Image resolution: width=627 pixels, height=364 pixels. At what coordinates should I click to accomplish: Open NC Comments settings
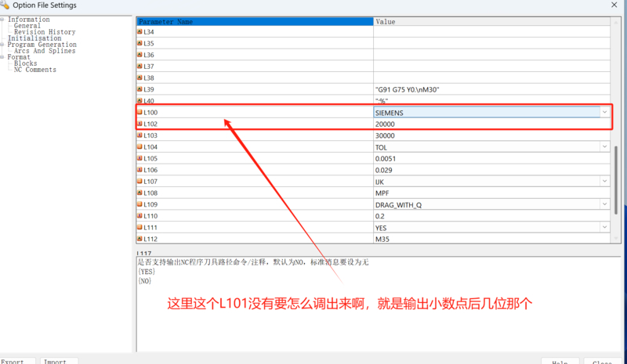tap(34, 70)
